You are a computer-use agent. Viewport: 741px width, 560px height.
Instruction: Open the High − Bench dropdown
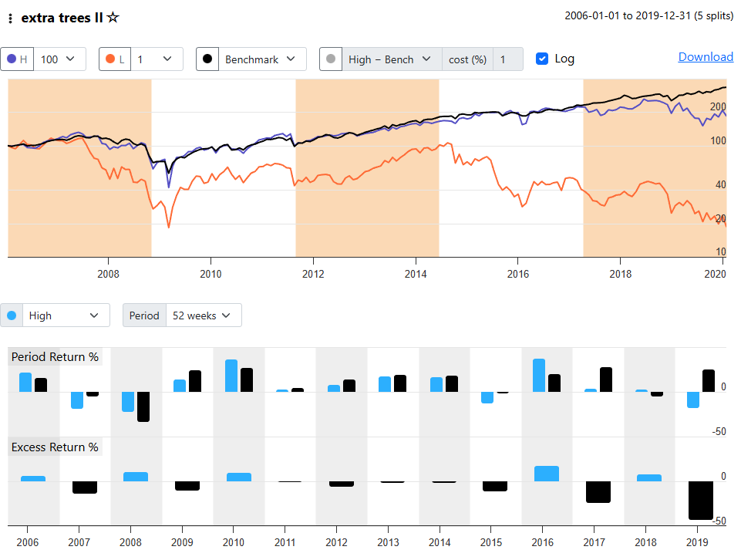tap(391, 59)
